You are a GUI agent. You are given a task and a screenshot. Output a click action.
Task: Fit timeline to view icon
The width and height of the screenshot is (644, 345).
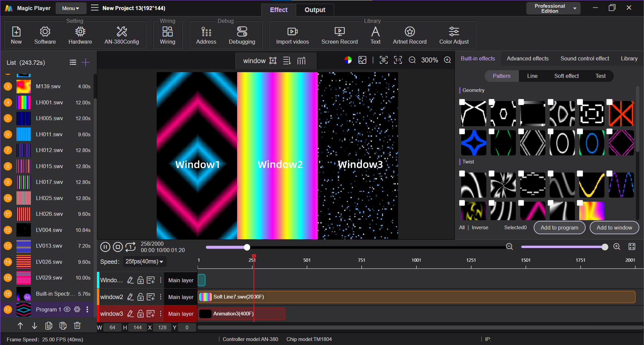coord(632,247)
